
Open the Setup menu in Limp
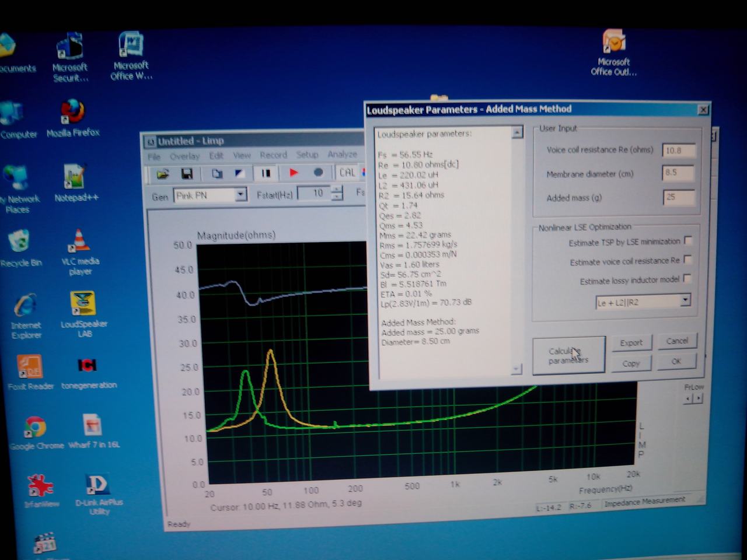[307, 155]
